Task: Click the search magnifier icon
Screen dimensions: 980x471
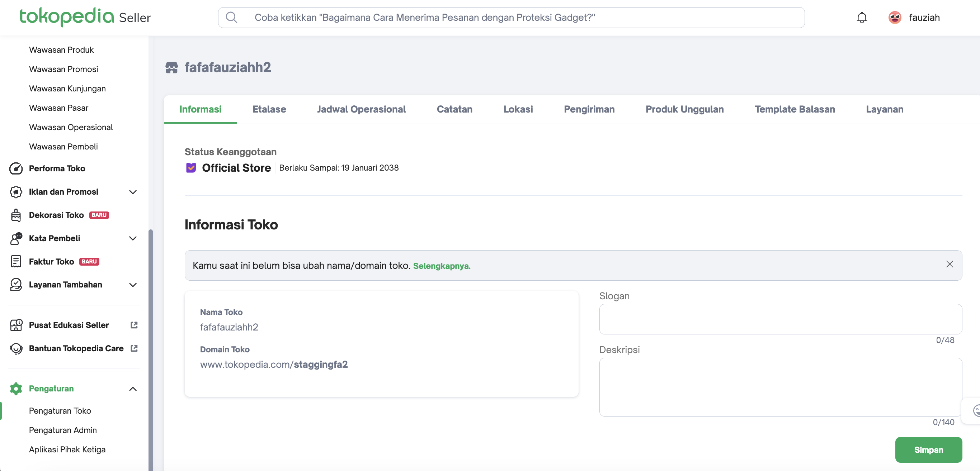Action: coord(231,18)
